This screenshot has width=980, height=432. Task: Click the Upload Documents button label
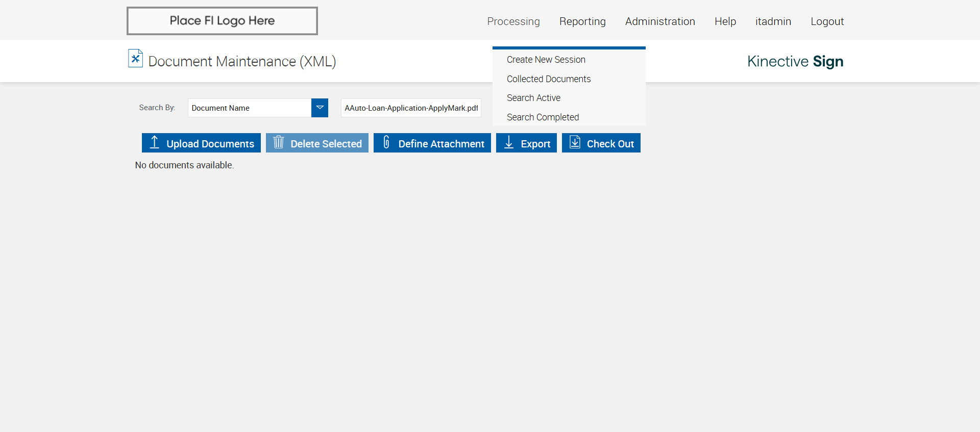[210, 144]
